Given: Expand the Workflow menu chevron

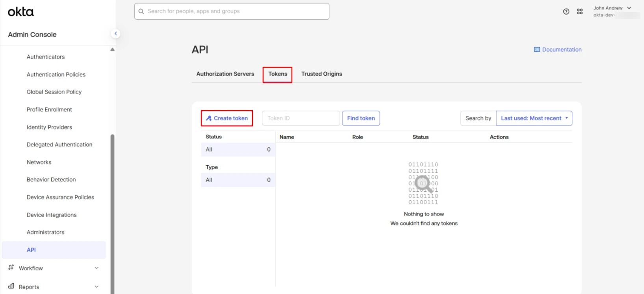Looking at the screenshot, I should pos(97,268).
